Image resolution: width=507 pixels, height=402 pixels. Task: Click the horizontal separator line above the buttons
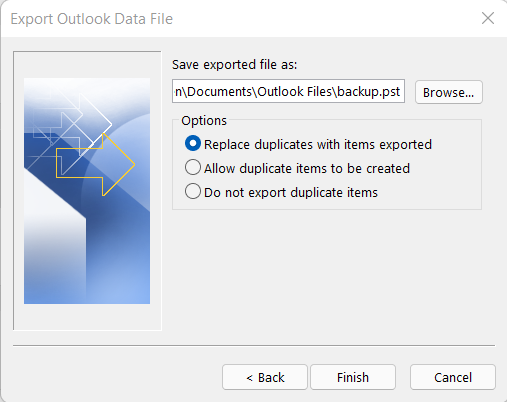pyautogui.click(x=254, y=346)
